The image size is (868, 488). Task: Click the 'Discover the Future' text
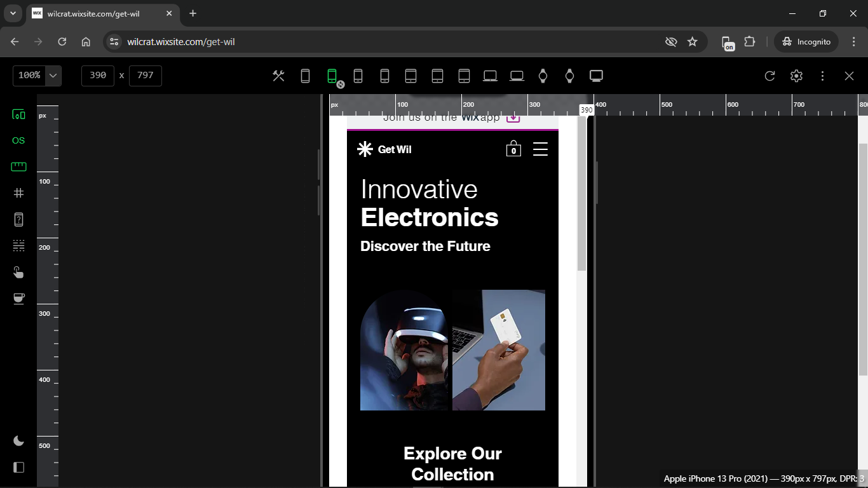click(x=425, y=247)
